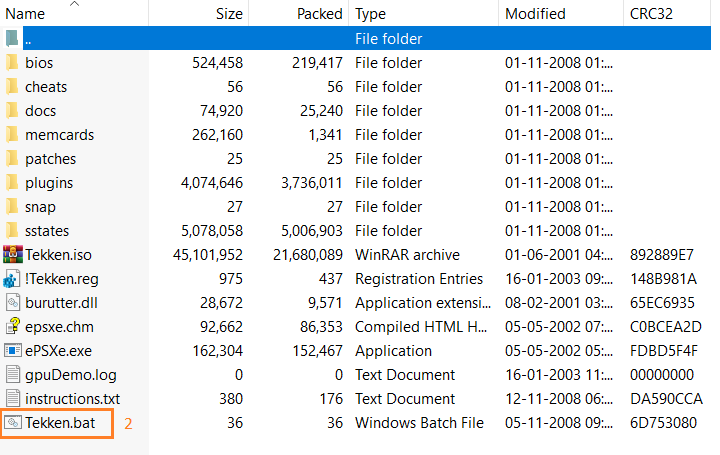Click the !Tekken.reg registry file icon

[x=12, y=279]
